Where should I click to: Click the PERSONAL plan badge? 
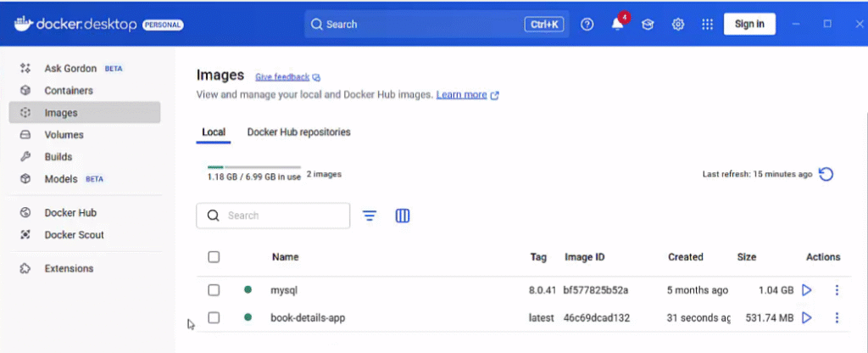click(x=163, y=25)
